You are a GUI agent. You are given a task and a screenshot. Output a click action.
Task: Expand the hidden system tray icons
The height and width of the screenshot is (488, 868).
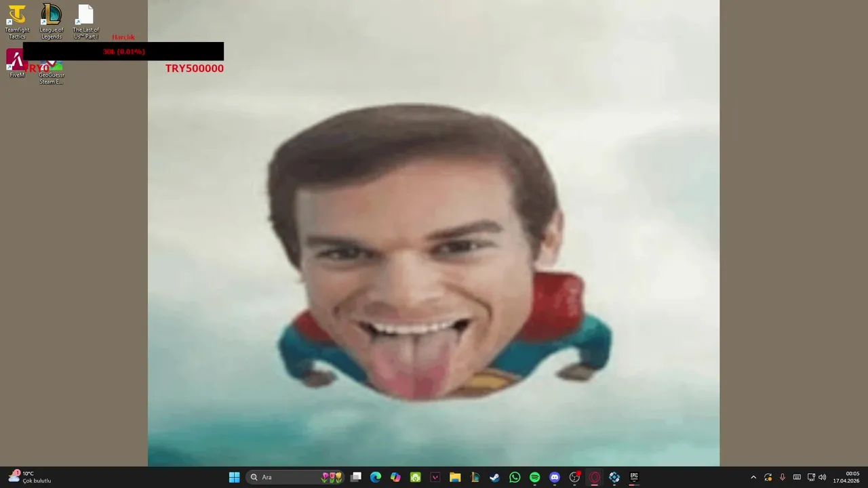click(x=753, y=477)
